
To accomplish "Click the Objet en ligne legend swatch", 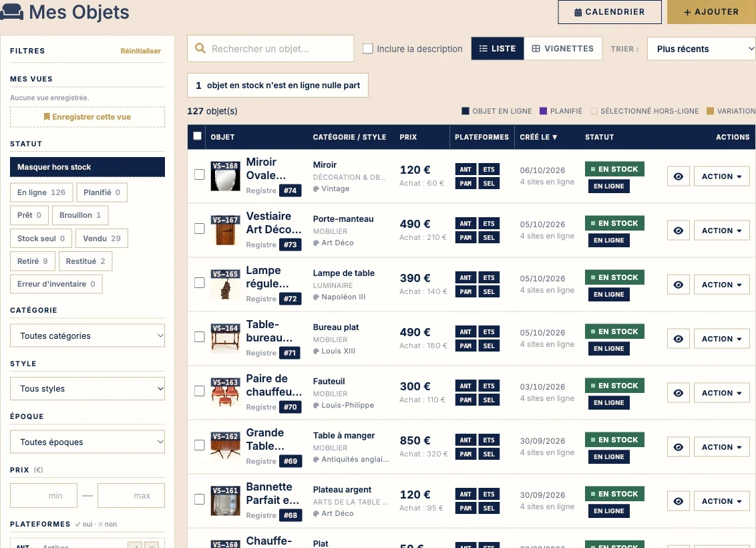I will click(465, 111).
